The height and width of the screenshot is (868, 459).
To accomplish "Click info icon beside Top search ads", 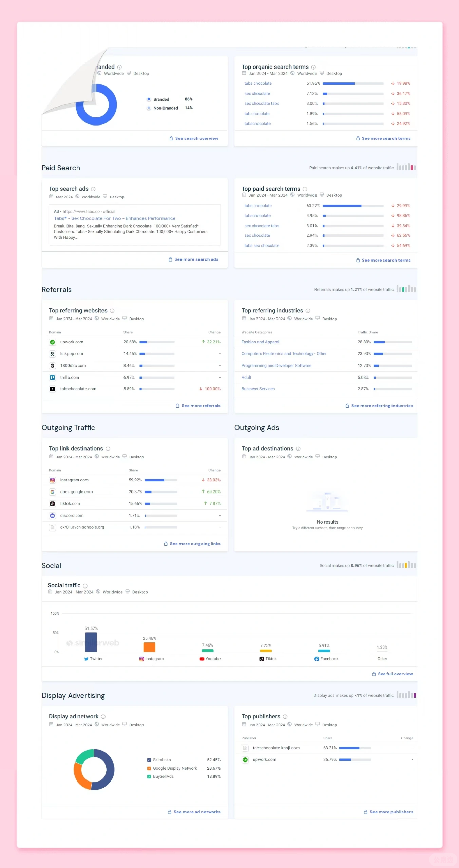I will (93, 189).
